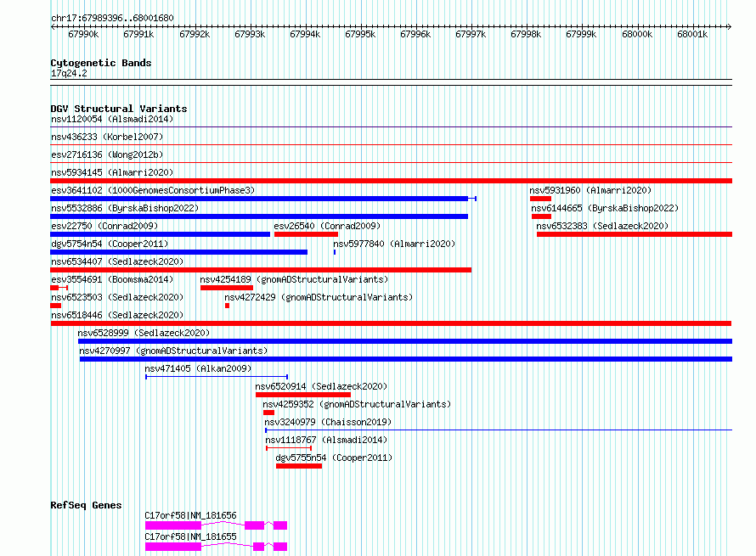Click the left arrow of the ruler
The height and width of the screenshot is (556, 756).
53,26
